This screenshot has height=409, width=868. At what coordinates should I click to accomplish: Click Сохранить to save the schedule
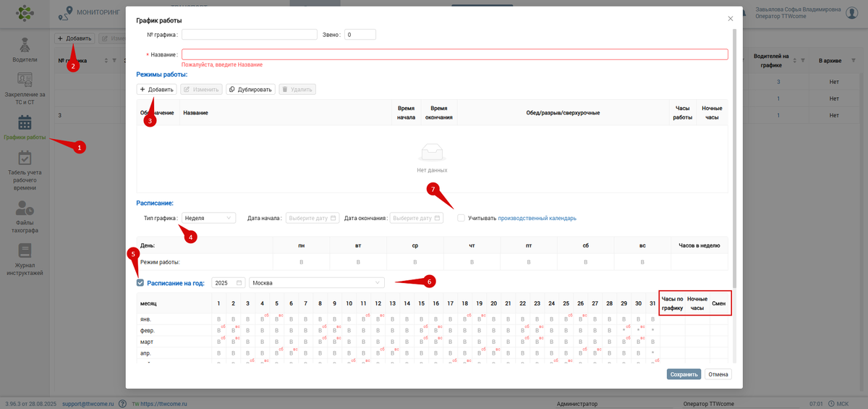684,374
